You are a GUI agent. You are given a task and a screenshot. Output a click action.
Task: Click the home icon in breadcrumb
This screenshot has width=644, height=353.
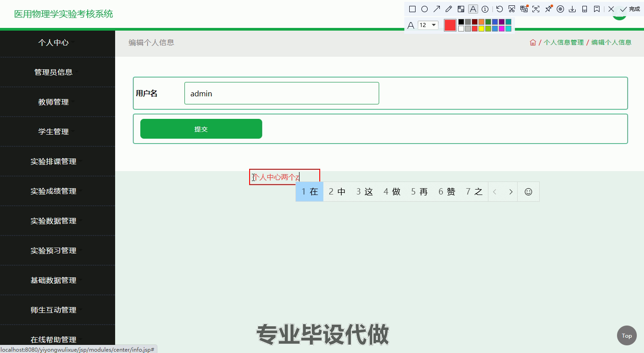click(533, 42)
